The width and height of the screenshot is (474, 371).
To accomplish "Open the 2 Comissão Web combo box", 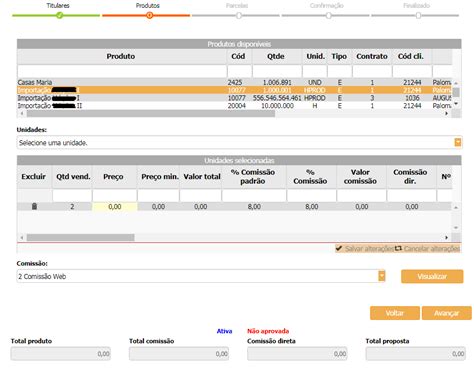I will [201, 276].
